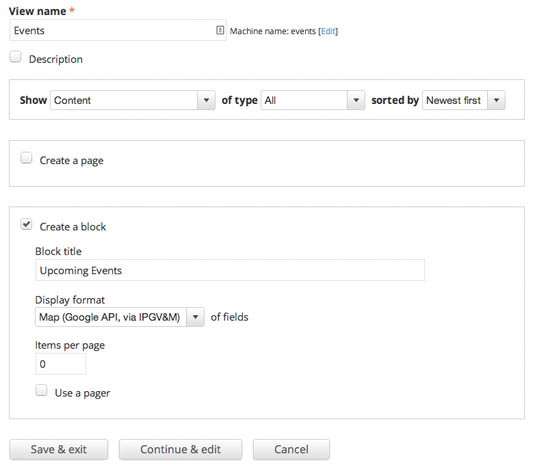The height and width of the screenshot is (467, 535).
Task: Enable the Description checkbox
Action: [x=15, y=57]
